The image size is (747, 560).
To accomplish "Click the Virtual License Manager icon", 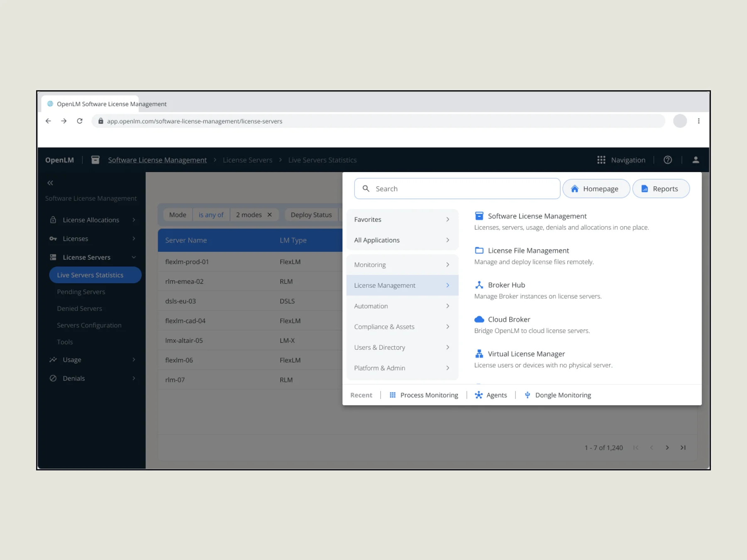I will click(479, 354).
